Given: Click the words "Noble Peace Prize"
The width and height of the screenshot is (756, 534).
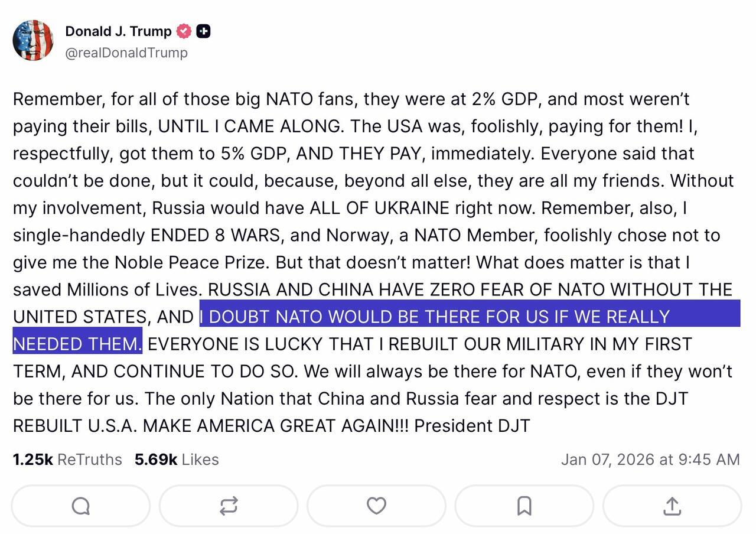Looking at the screenshot, I should 191,262.
